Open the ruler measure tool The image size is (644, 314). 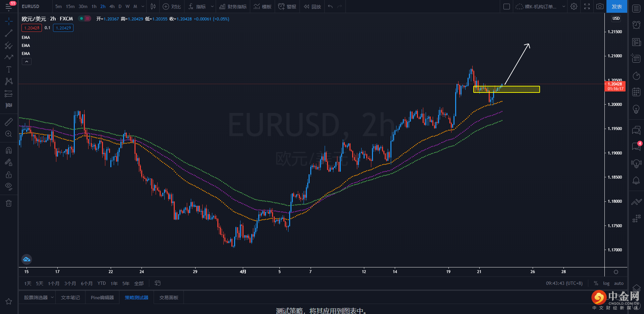9,122
